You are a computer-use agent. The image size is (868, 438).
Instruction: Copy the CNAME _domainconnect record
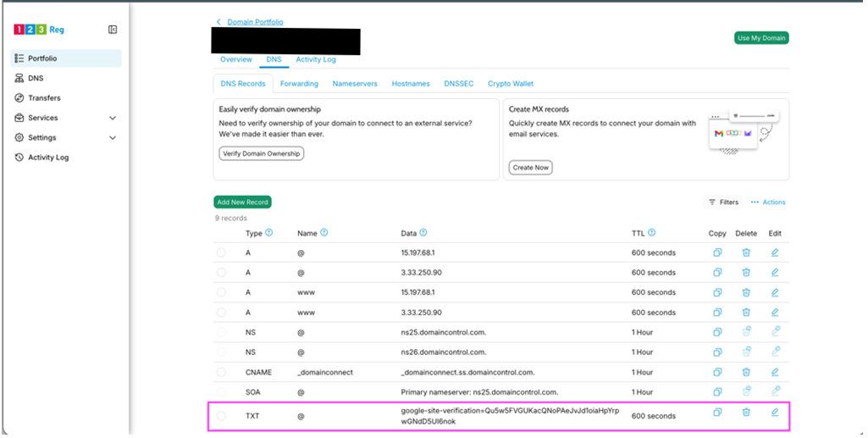pos(717,372)
